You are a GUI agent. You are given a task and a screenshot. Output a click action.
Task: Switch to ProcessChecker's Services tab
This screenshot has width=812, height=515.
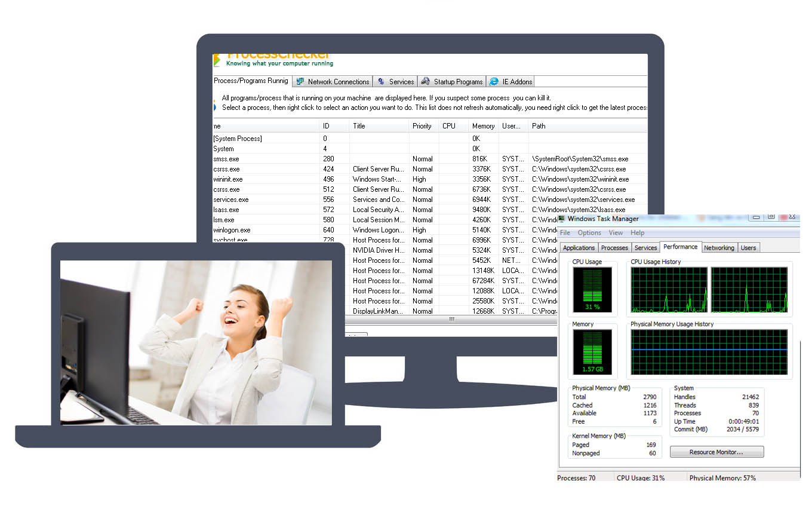coord(395,81)
